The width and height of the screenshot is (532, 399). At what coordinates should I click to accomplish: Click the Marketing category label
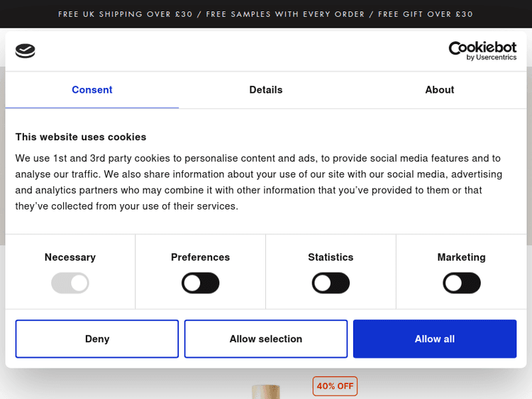(x=462, y=257)
